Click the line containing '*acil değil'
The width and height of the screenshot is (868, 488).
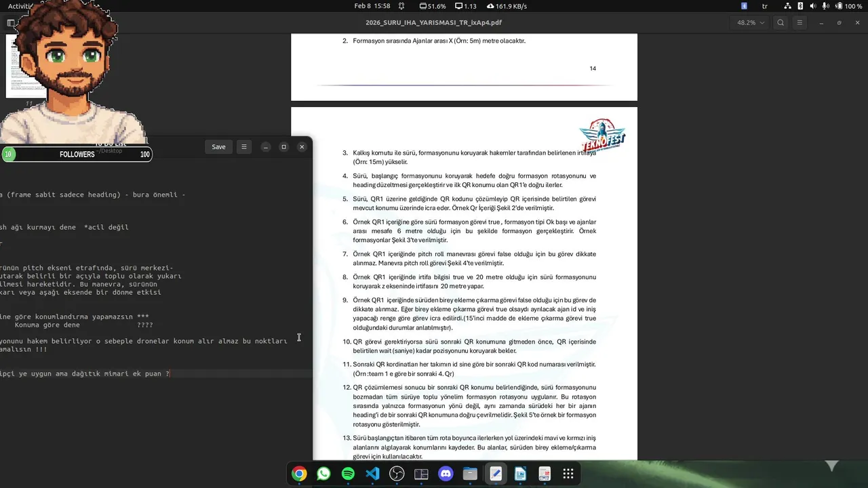pyautogui.click(x=64, y=227)
